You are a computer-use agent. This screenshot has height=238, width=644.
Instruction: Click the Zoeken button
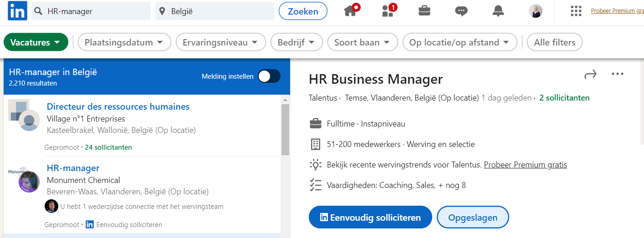pos(303,11)
